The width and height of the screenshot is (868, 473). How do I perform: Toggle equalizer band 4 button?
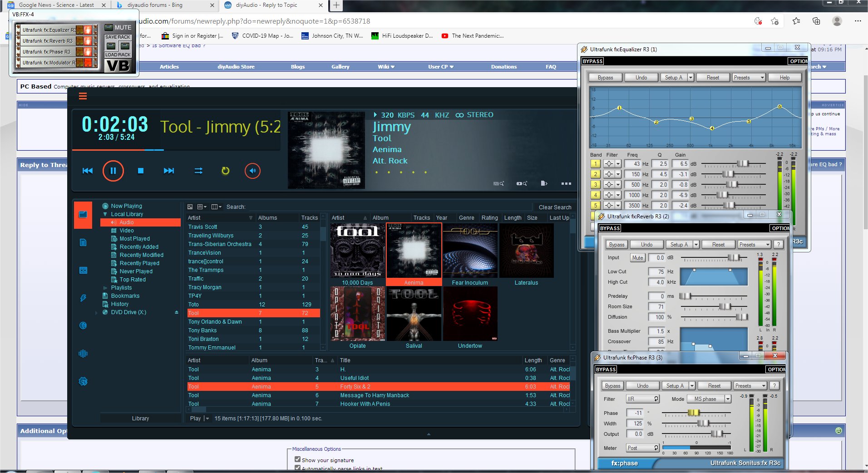[596, 195]
